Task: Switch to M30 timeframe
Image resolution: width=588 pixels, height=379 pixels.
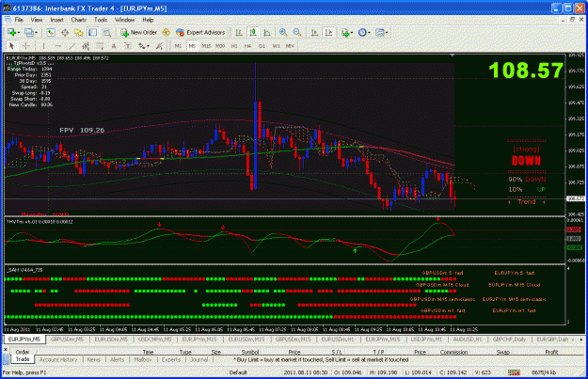Action: [x=220, y=46]
